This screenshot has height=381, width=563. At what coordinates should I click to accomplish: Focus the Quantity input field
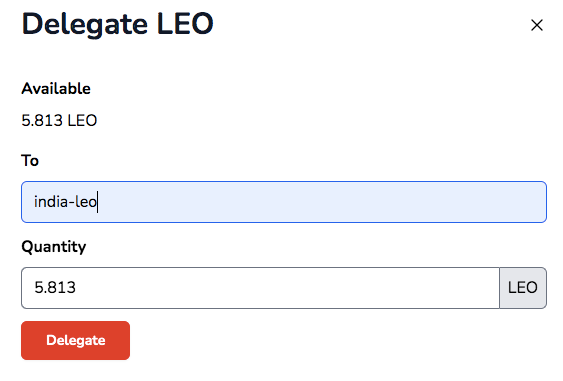(x=260, y=288)
